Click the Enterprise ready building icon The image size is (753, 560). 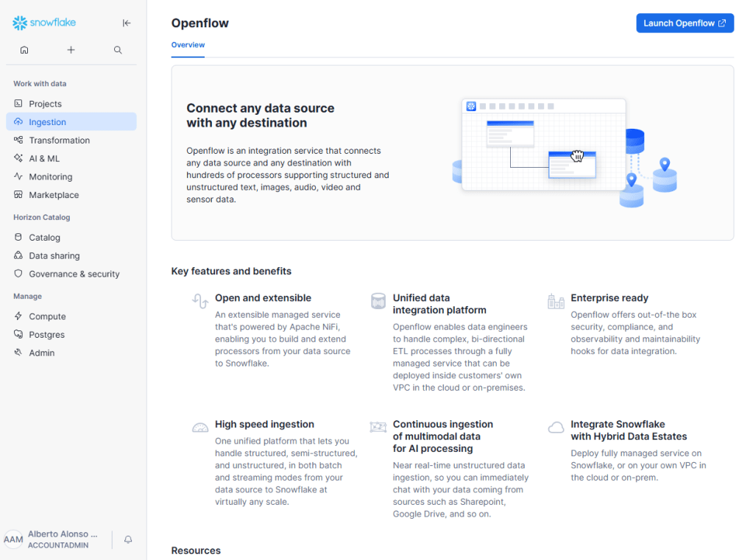tap(556, 300)
